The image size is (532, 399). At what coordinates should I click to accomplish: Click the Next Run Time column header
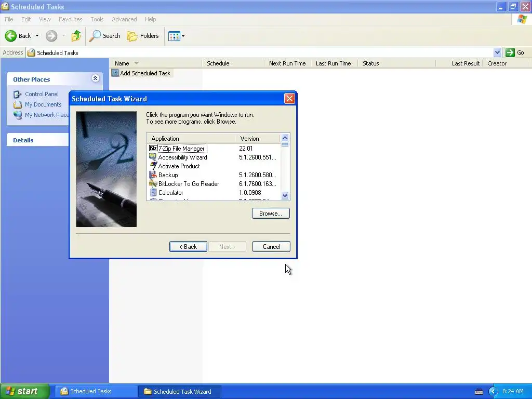click(x=287, y=63)
